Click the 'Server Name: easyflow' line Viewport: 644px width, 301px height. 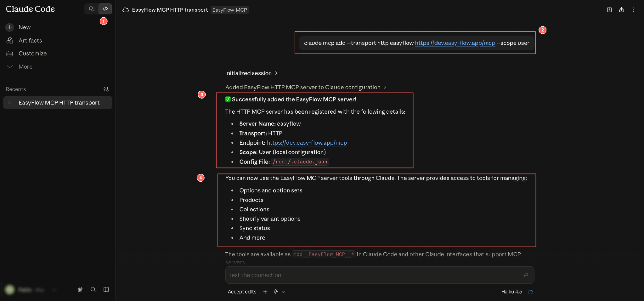point(270,124)
